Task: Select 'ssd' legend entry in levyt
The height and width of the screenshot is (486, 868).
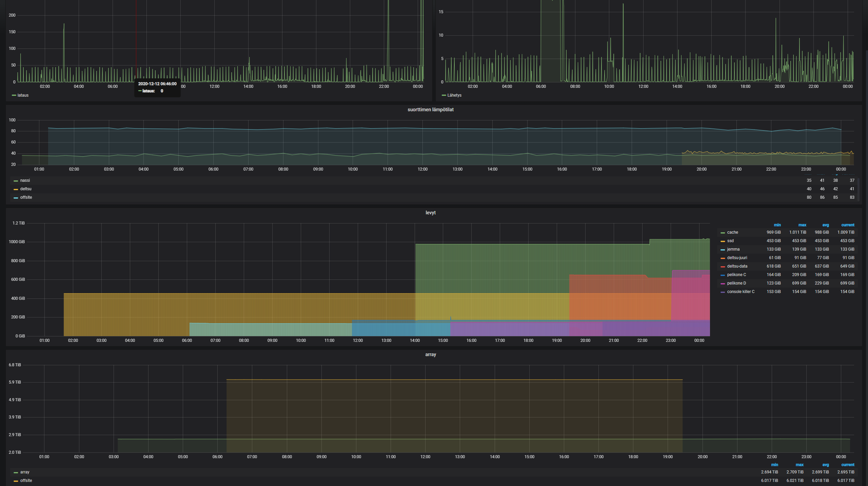Action: (x=730, y=241)
